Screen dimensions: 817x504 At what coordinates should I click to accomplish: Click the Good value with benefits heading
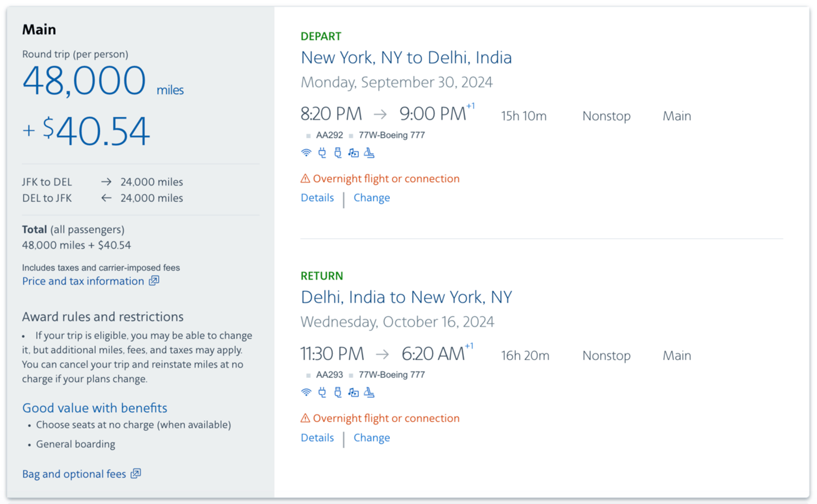pos(95,408)
